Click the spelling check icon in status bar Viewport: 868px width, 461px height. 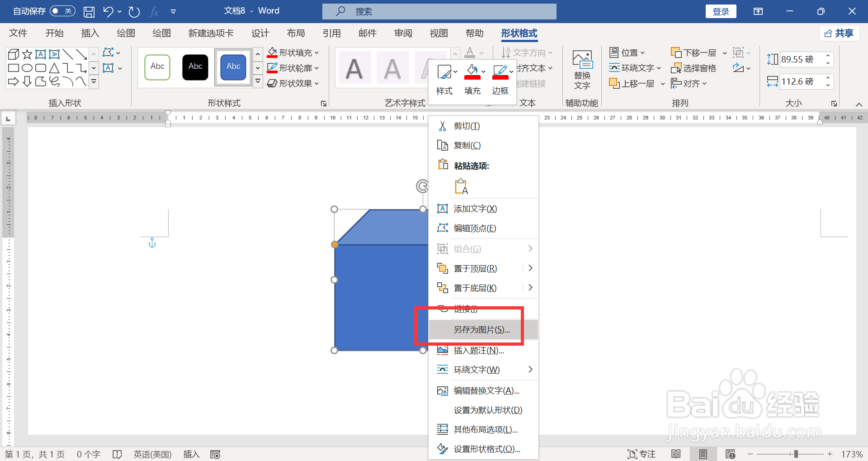[117, 454]
